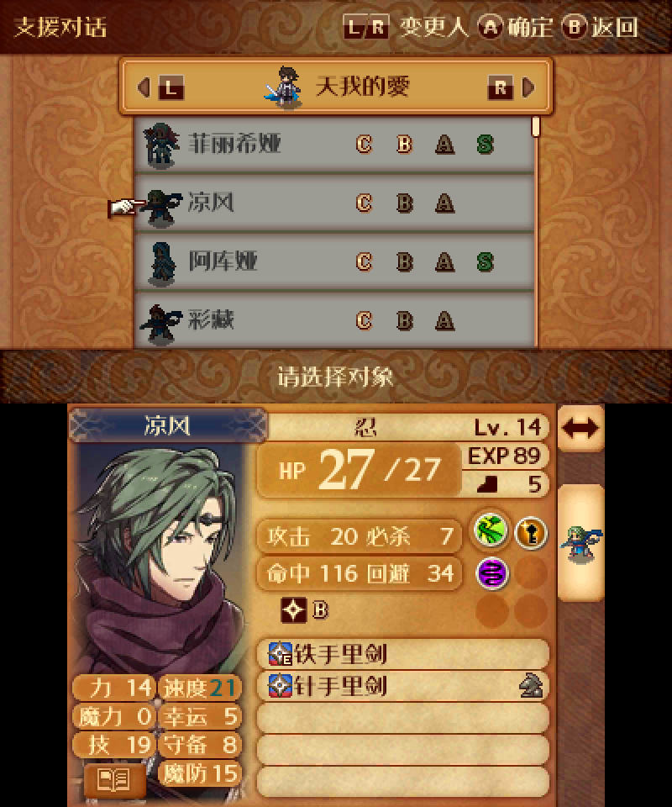Image resolution: width=672 pixels, height=807 pixels.
Task: Click the green wind skill icon
Action: tap(491, 530)
